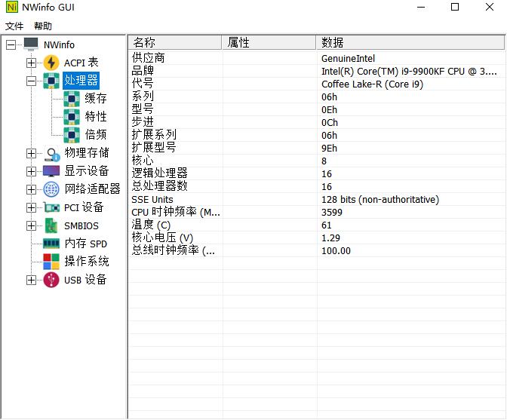
Task: Select the 步进 row name
Action: tap(143, 122)
